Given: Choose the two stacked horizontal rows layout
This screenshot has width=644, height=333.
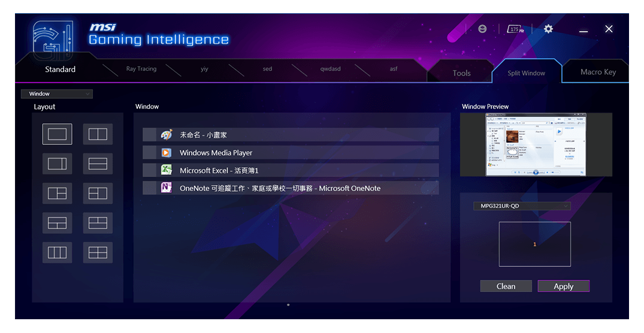Looking at the screenshot, I should pyautogui.click(x=98, y=164).
